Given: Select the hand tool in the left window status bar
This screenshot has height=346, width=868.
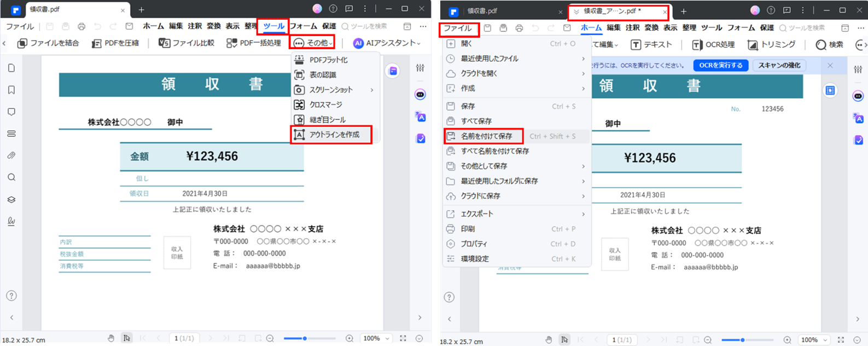Looking at the screenshot, I should click(x=111, y=338).
